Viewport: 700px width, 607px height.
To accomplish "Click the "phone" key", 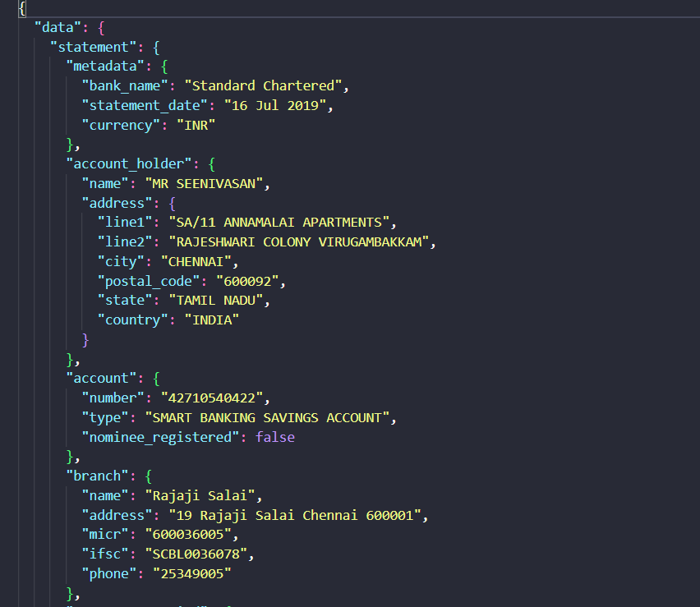I will coord(109,573).
